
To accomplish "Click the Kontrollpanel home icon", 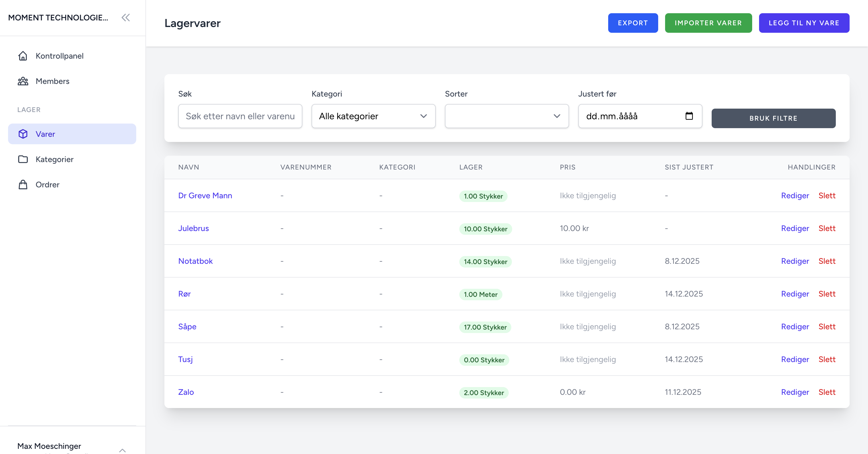I will click(23, 56).
